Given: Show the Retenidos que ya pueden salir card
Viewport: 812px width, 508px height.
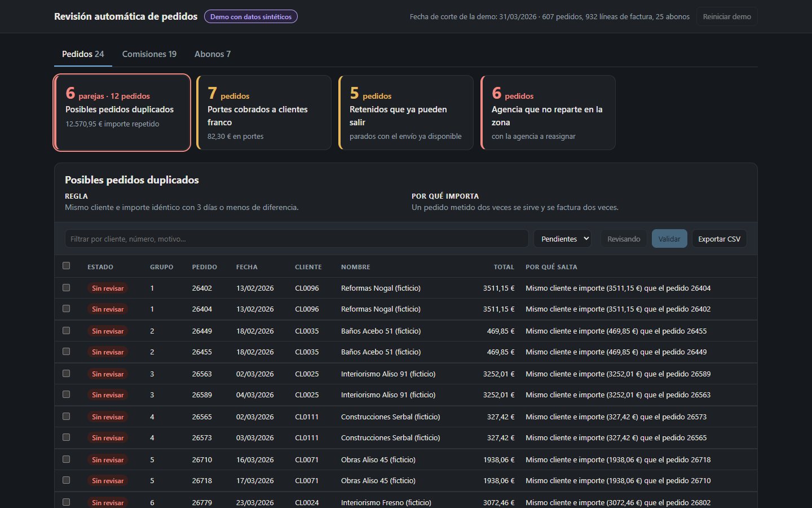Looking at the screenshot, I should [x=406, y=112].
